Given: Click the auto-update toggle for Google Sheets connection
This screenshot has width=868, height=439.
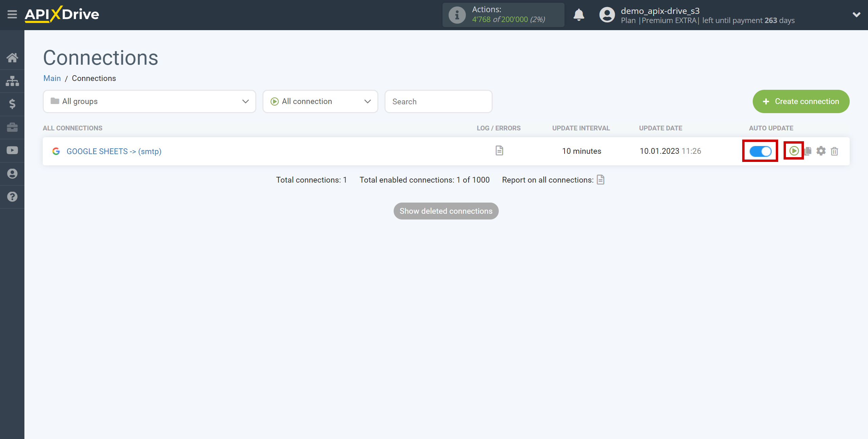Looking at the screenshot, I should (x=761, y=151).
